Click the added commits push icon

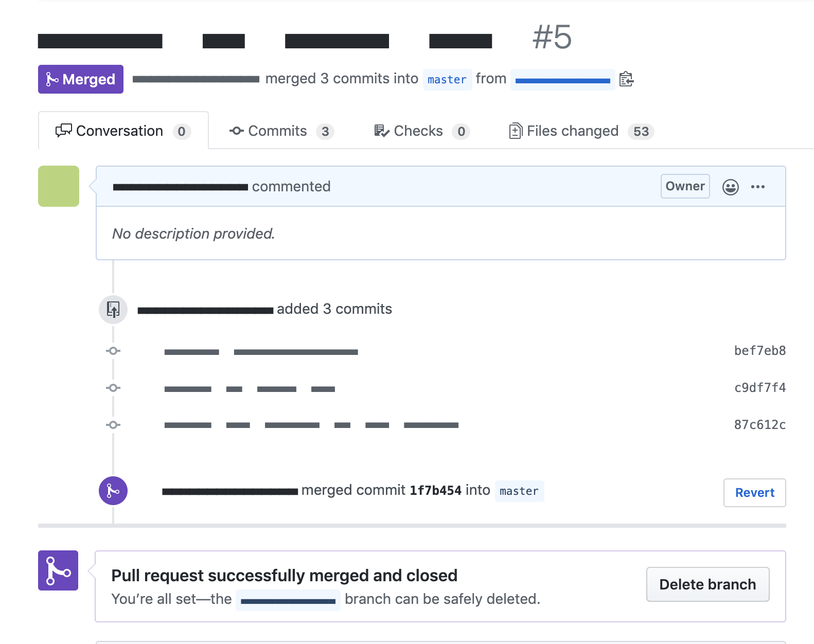tap(113, 309)
